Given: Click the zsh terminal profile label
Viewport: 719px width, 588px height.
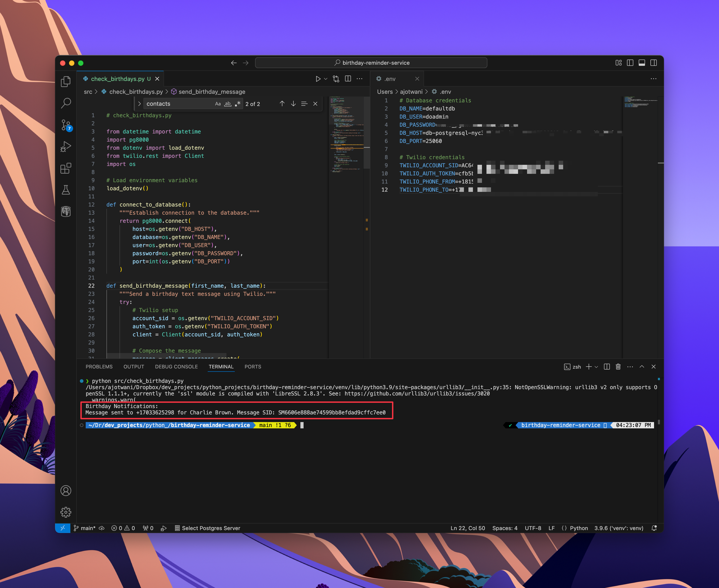Looking at the screenshot, I should click(x=572, y=367).
